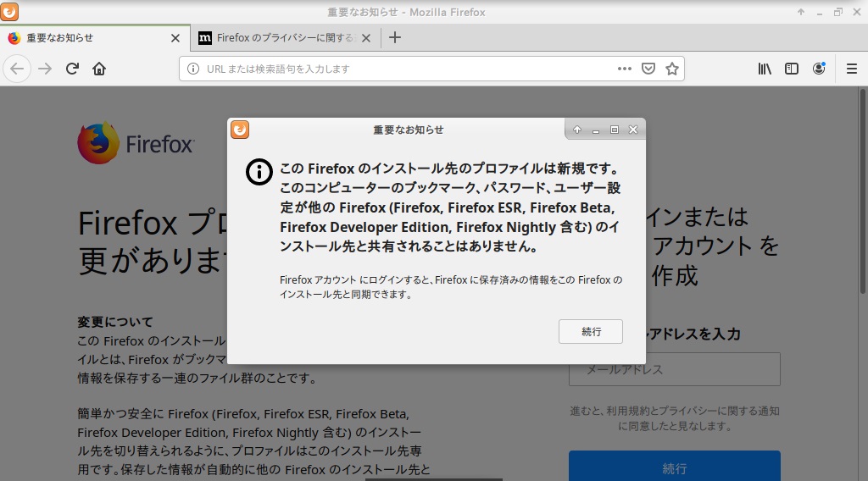Click the 変更について heading
Image resolution: width=868 pixels, height=481 pixels.
[114, 322]
